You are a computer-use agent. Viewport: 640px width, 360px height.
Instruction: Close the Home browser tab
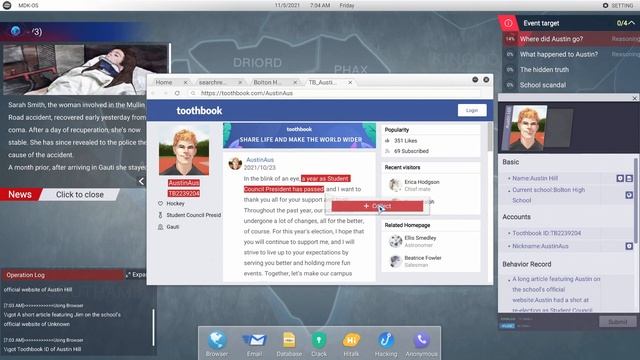(x=185, y=82)
